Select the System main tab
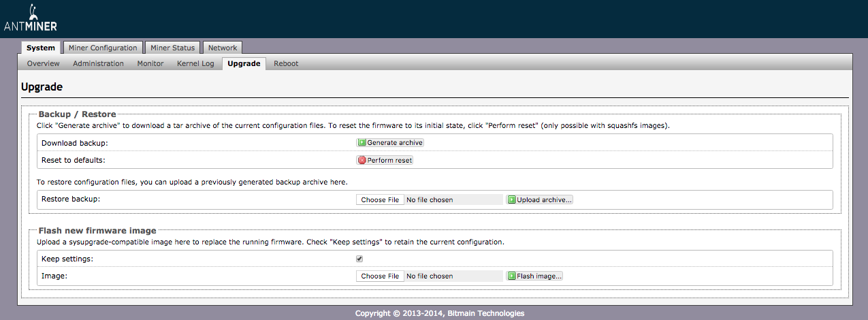This screenshot has height=320, width=868. pyautogui.click(x=41, y=48)
